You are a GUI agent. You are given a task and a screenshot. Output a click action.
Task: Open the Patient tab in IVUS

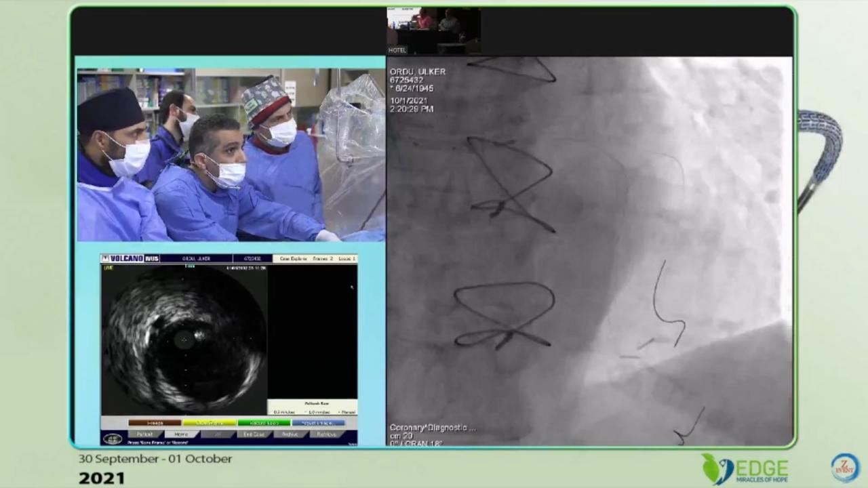click(145, 434)
